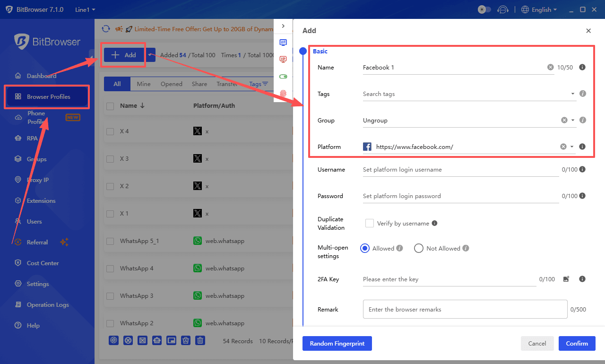The width and height of the screenshot is (605, 364).
Task: Check the box for WhatsApp 4 row
Action: point(110,269)
